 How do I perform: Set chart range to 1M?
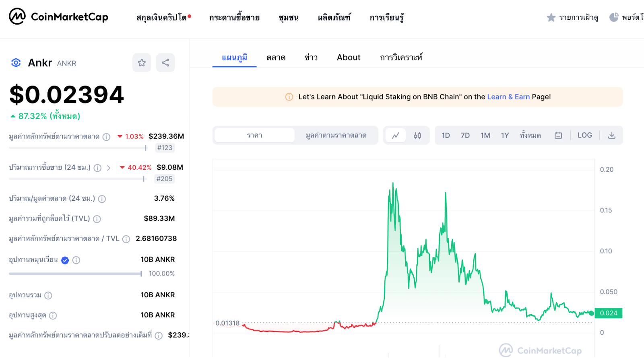click(x=485, y=136)
